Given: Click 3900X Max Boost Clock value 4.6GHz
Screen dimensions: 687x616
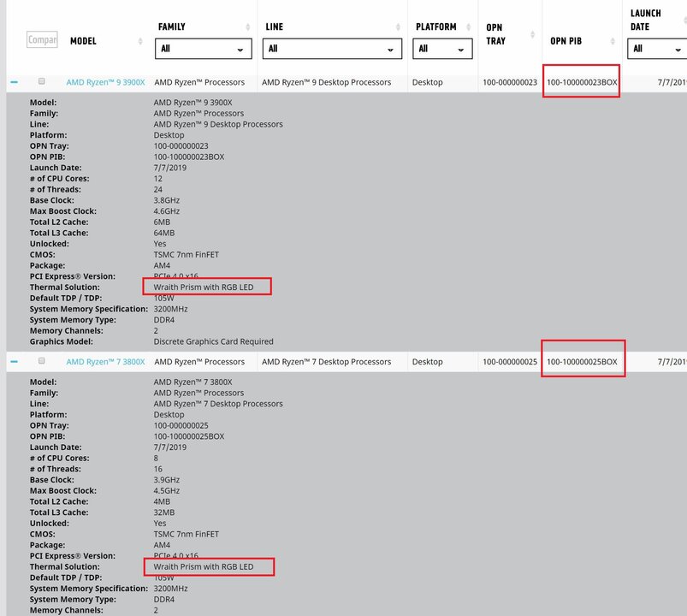Looking at the screenshot, I should [167, 211].
